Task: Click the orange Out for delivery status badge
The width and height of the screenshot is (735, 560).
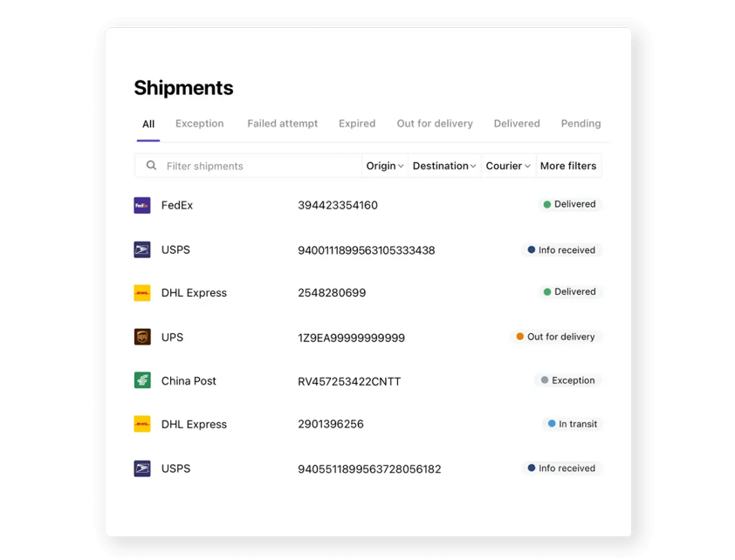Action: pos(555,337)
